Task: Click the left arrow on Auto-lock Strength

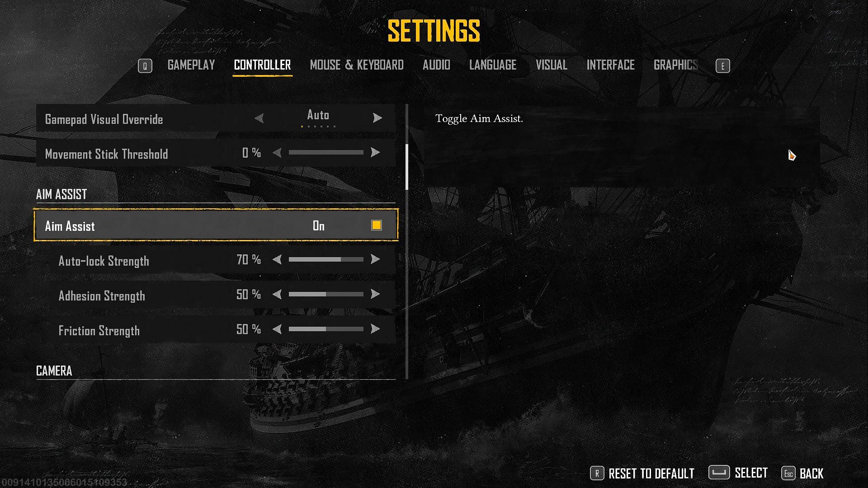Action: click(x=276, y=260)
